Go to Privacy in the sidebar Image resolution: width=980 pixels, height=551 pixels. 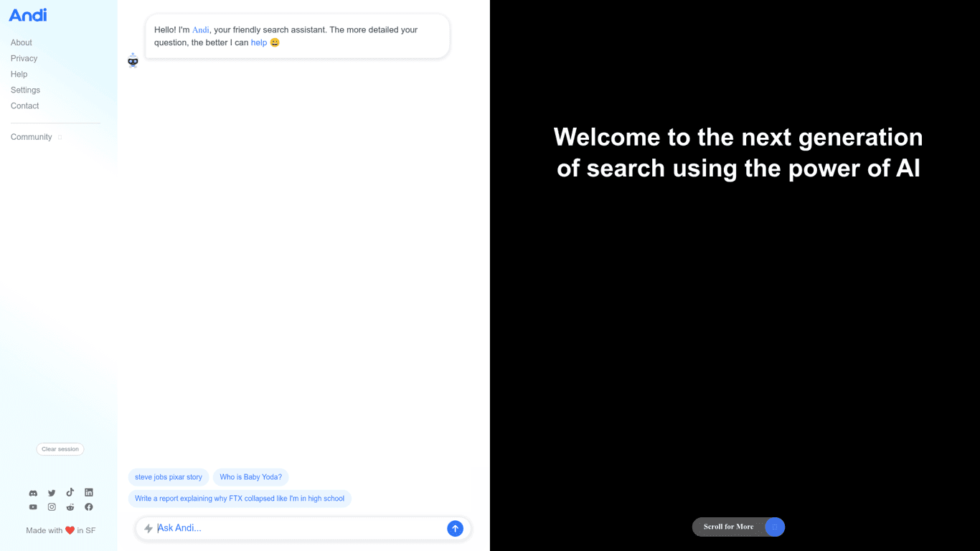(x=24, y=59)
